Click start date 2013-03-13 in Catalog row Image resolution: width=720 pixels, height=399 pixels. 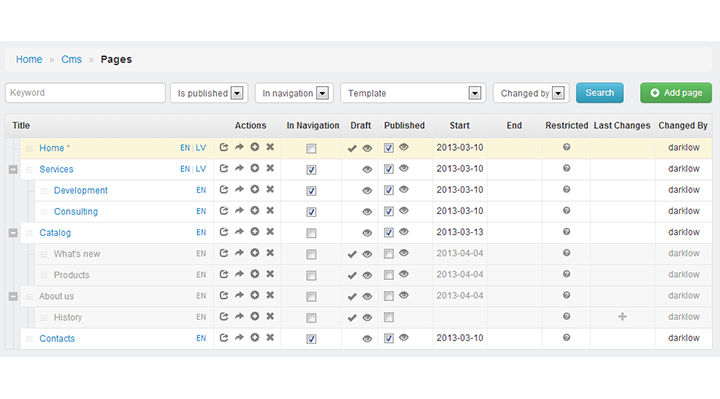pos(460,232)
